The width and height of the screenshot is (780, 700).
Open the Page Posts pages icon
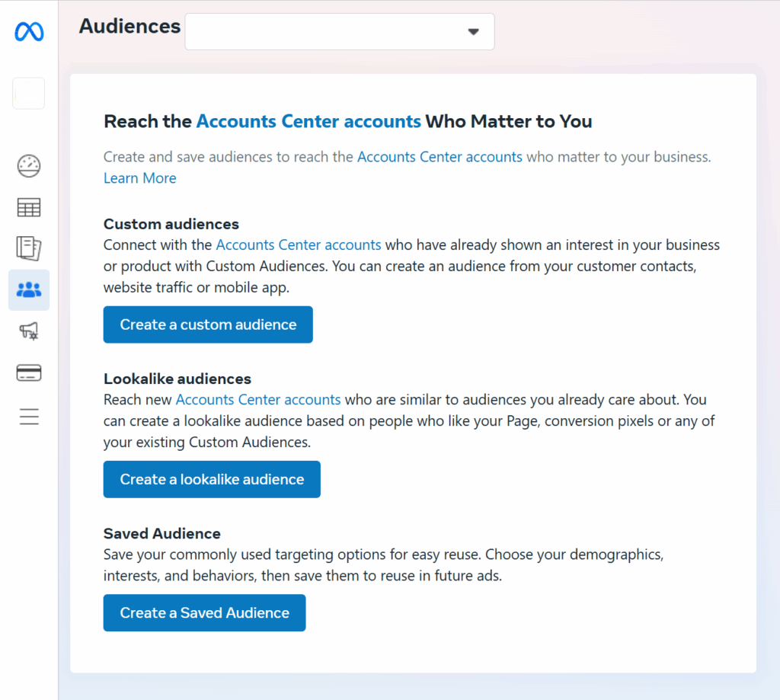pyautogui.click(x=28, y=248)
